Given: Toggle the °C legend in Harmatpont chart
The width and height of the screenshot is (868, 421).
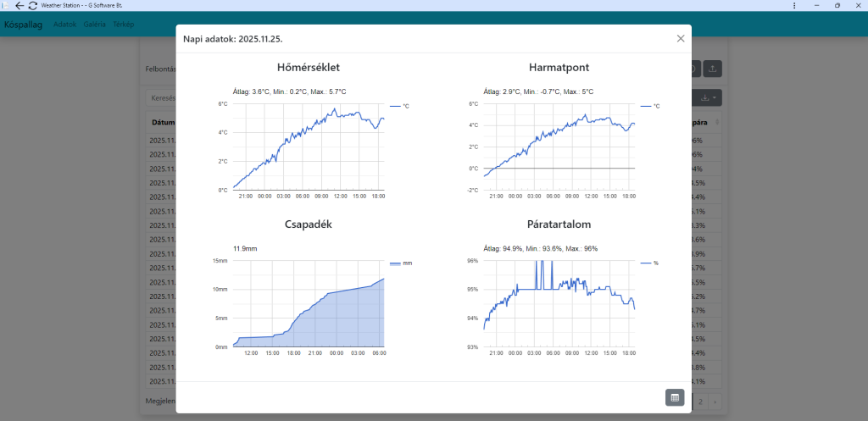Looking at the screenshot, I should click(x=649, y=106).
